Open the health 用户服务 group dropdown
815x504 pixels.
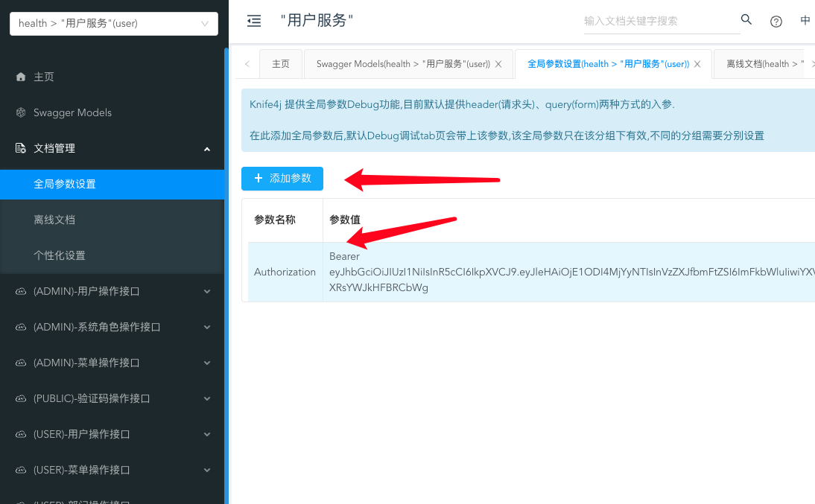click(114, 23)
